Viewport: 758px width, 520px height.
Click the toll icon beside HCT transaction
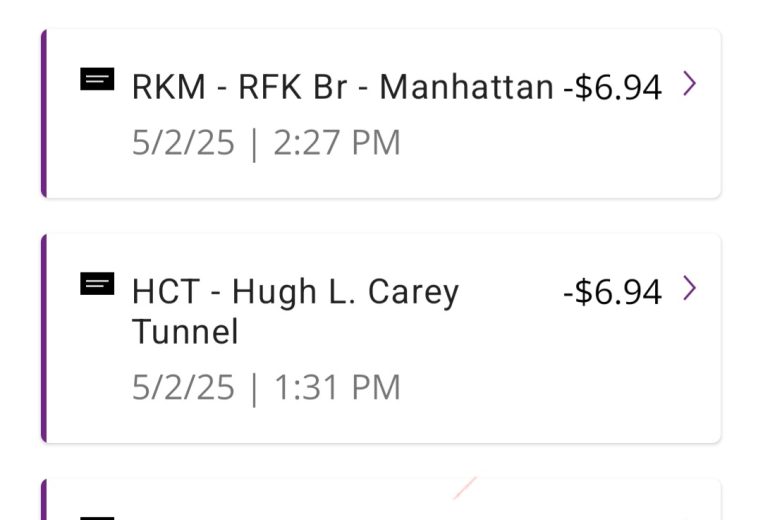97,284
